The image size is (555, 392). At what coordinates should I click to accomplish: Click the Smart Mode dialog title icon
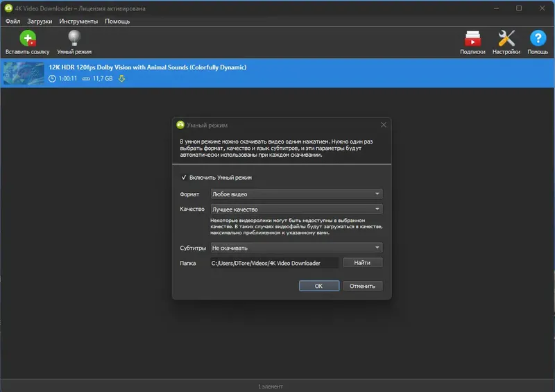click(180, 125)
